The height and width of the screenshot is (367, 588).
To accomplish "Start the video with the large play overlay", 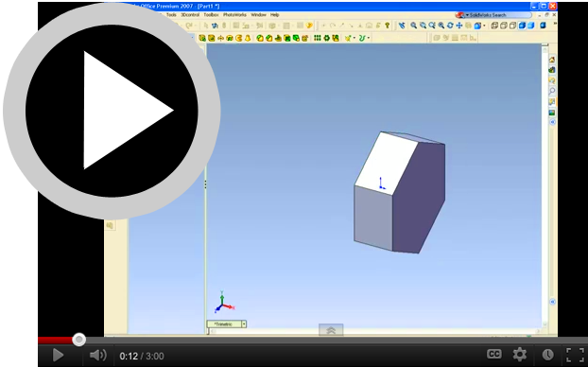I will (x=112, y=111).
